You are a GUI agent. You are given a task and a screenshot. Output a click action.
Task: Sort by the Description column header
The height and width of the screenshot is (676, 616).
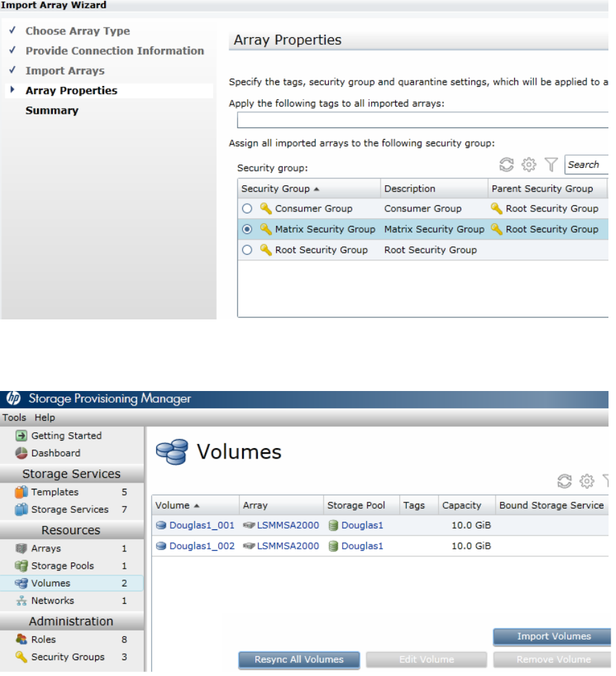coord(434,189)
